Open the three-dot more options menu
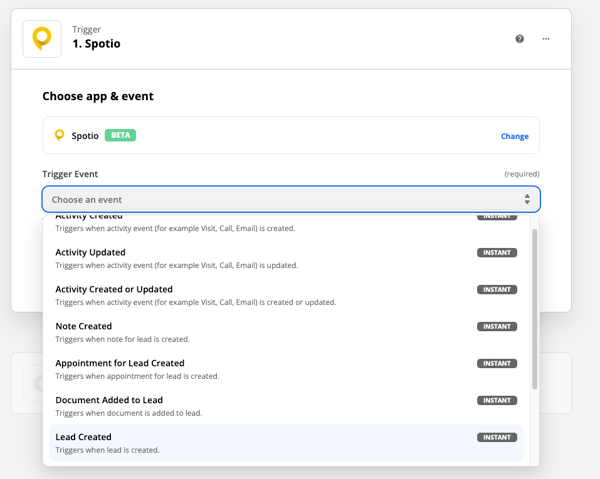 [x=546, y=39]
